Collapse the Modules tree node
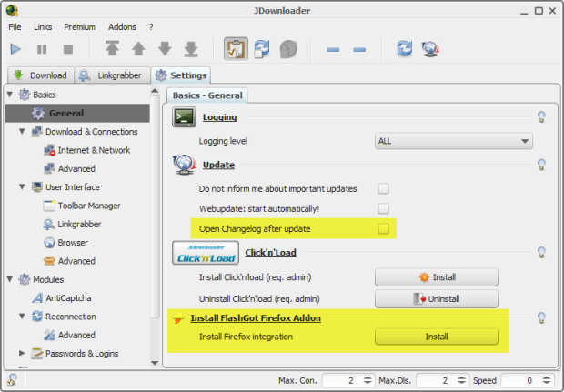This screenshot has height=392, width=564. tap(10, 279)
